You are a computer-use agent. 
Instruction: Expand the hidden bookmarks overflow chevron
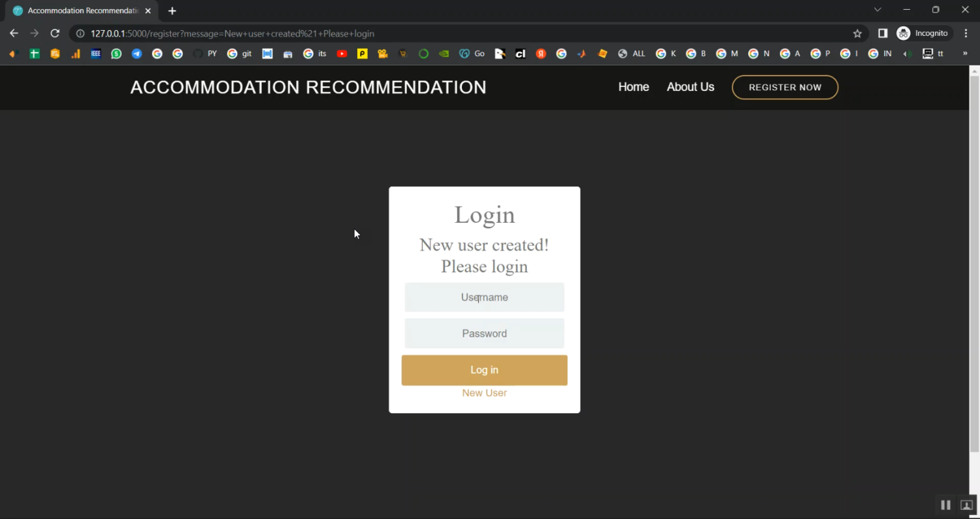point(964,54)
